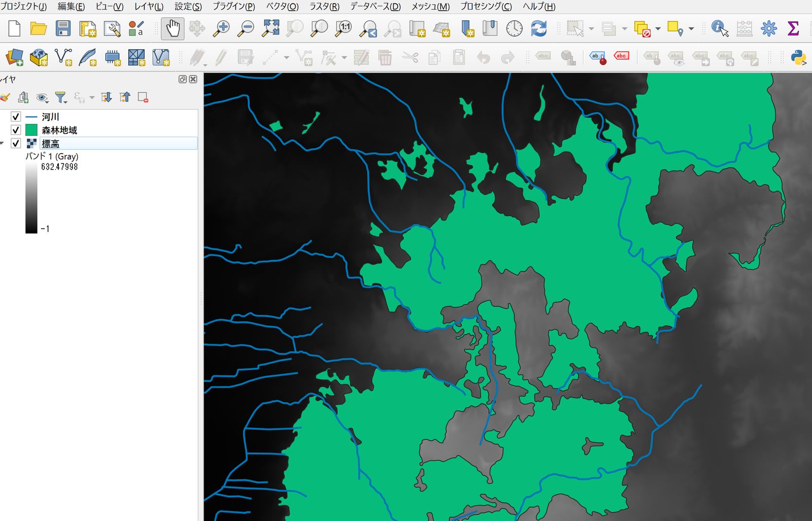The height and width of the screenshot is (521, 812).
Task: Click the 632.47998 maximum value label
Action: pyautogui.click(x=59, y=167)
